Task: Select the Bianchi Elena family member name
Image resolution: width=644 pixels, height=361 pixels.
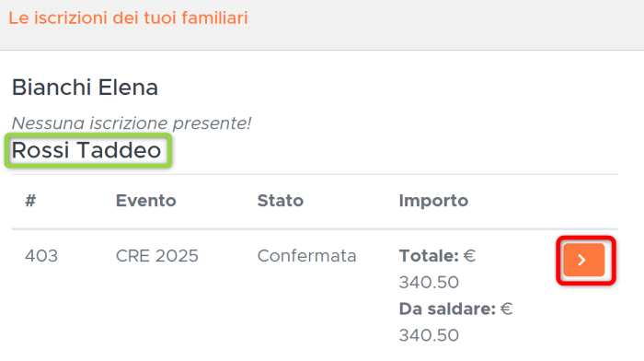Action: [x=85, y=87]
